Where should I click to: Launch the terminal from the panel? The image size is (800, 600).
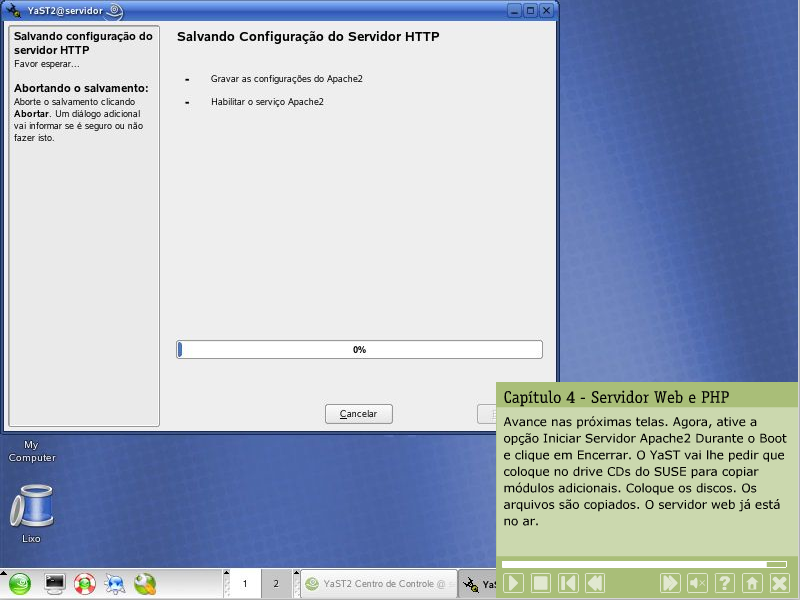(54, 583)
